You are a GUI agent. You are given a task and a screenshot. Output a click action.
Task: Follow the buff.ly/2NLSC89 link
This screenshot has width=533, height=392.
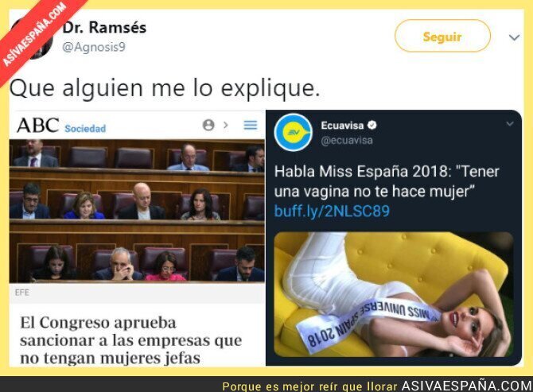pos(332,211)
